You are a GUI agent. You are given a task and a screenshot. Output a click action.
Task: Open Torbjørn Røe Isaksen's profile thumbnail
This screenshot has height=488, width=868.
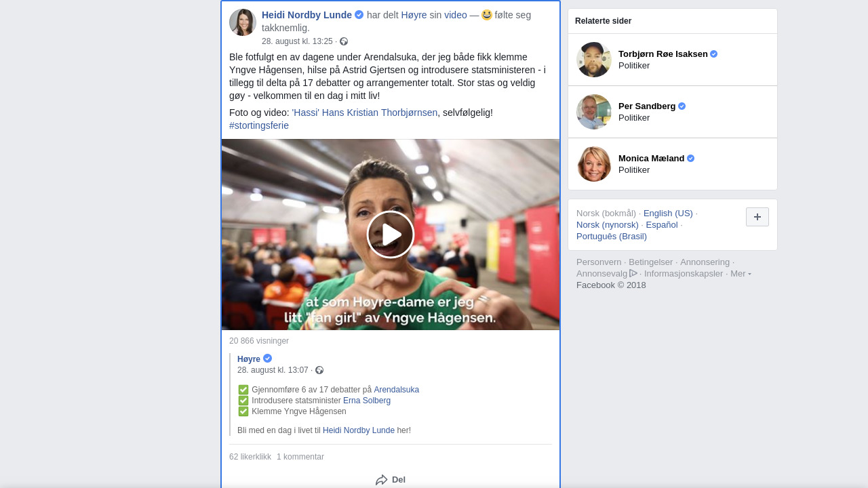coord(594,60)
